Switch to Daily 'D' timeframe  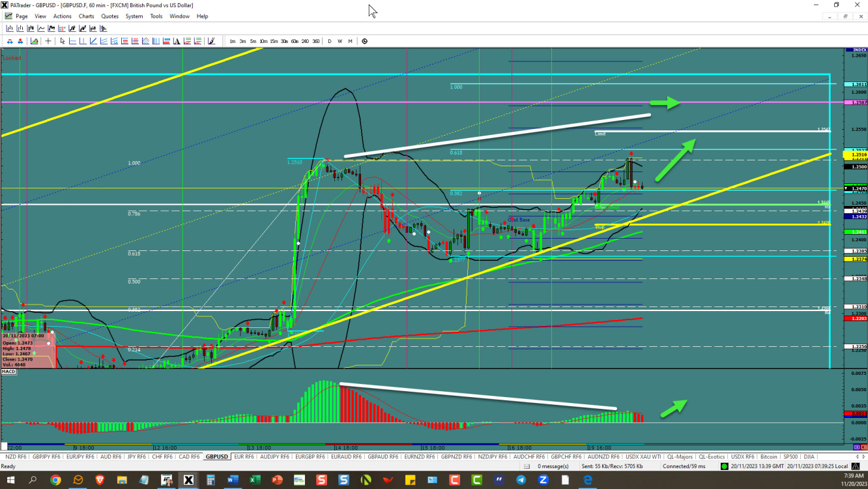330,41
